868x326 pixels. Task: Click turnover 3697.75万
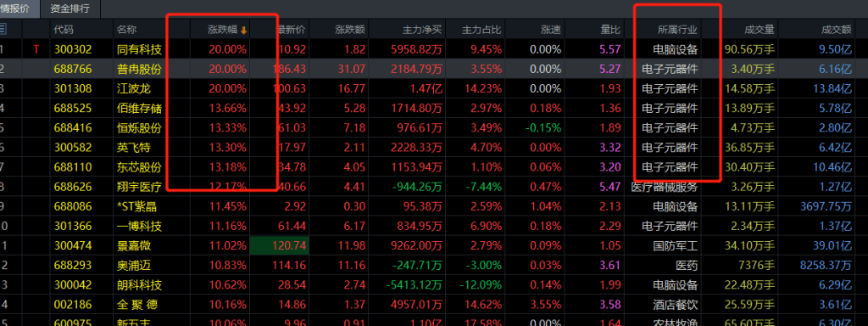tap(826, 206)
